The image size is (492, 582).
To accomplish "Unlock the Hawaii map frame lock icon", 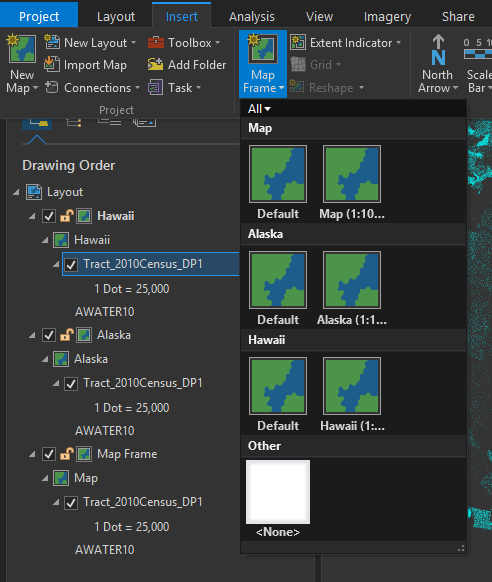I will click(66, 216).
